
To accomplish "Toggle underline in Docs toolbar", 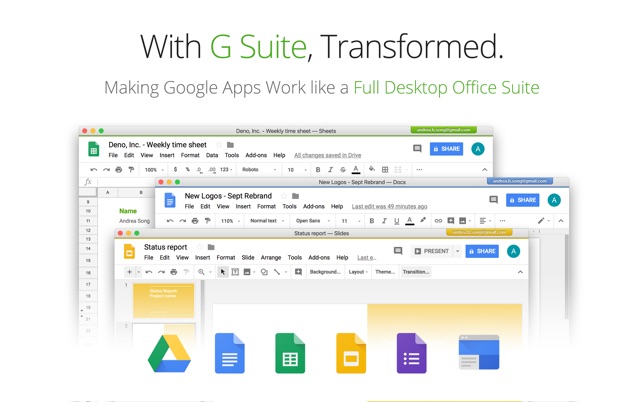I will pos(397,221).
